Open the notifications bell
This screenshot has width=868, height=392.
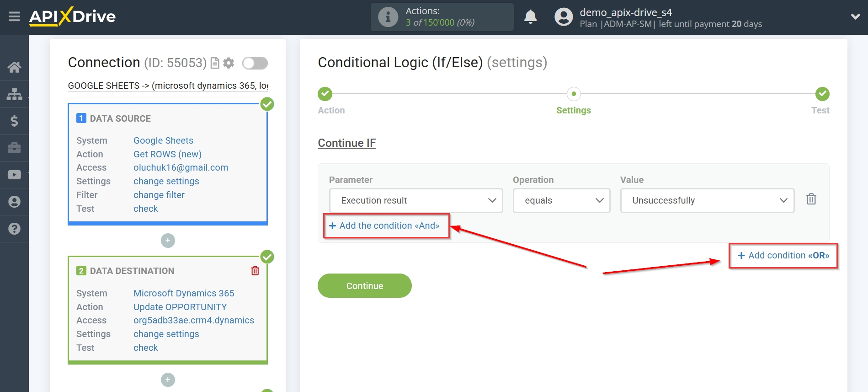tap(530, 17)
